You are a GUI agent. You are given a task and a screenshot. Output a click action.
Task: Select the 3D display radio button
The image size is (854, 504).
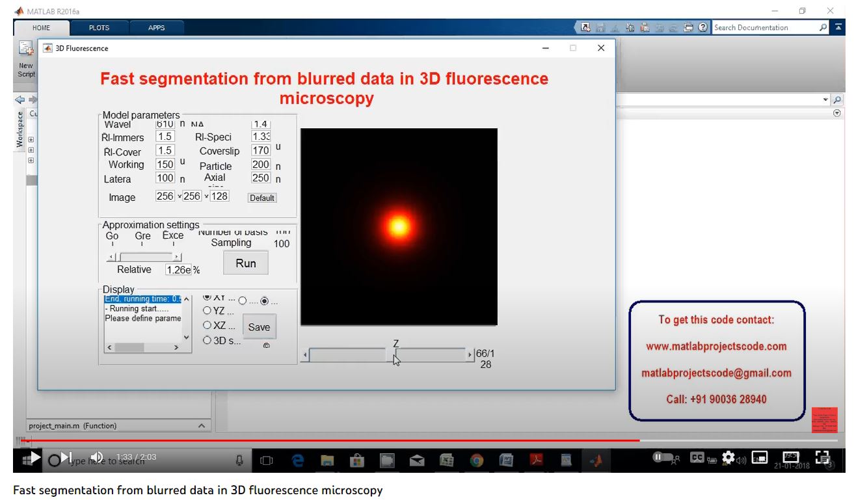[207, 340]
